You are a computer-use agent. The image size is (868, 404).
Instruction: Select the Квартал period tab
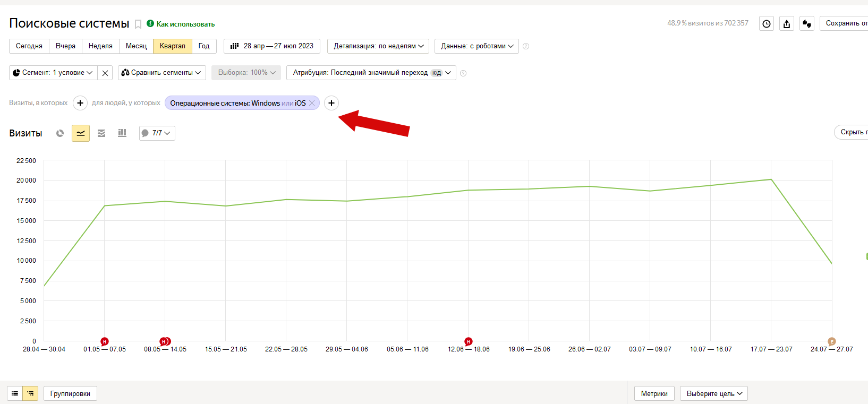click(173, 46)
